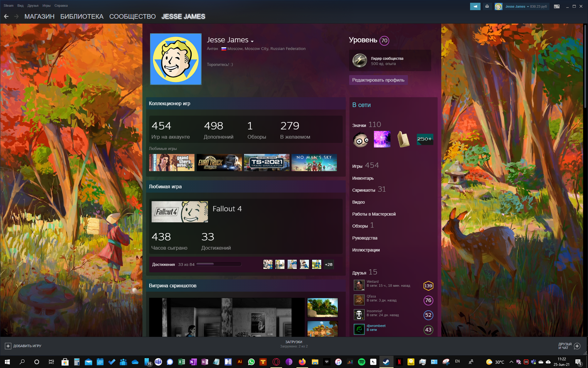
Task: Open Spotify from the taskbar
Action: 361,362
